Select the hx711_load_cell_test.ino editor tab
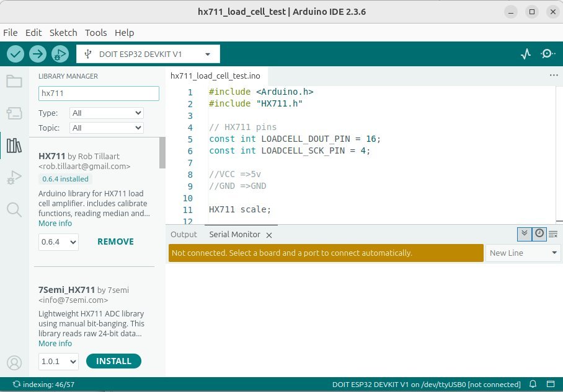This screenshot has width=563, height=392. click(x=215, y=76)
